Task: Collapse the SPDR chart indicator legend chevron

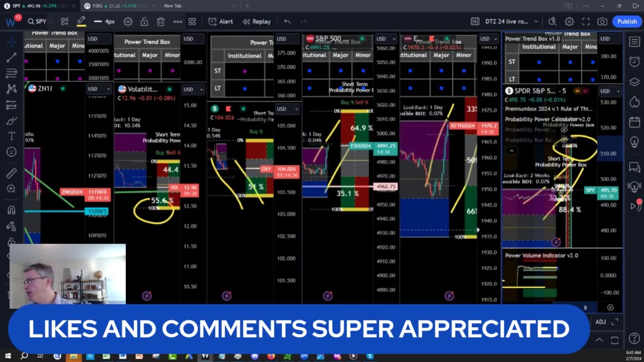Action: (511, 151)
